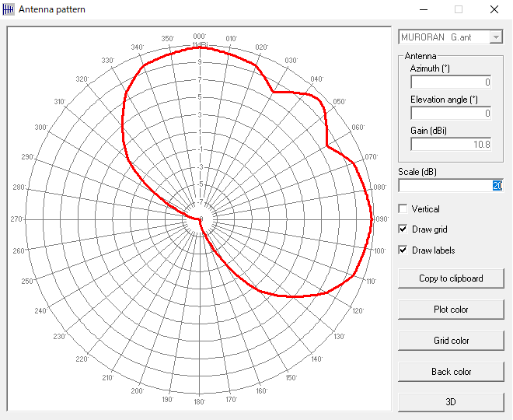Viewport: 513px width, 420px height.
Task: Minimize the Antenna pattern window
Action: (424, 9)
